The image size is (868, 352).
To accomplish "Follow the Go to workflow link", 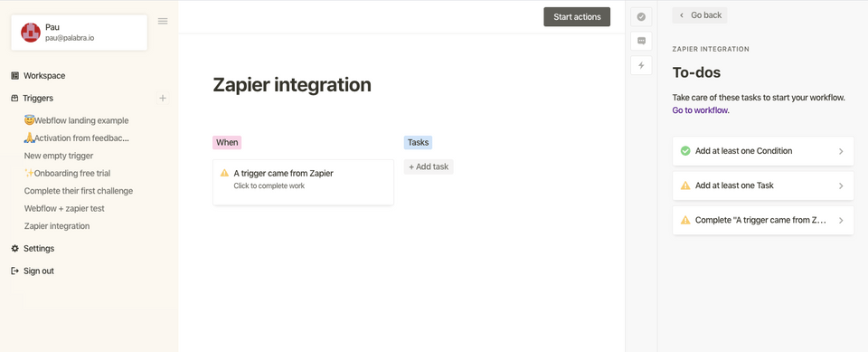I will [700, 110].
